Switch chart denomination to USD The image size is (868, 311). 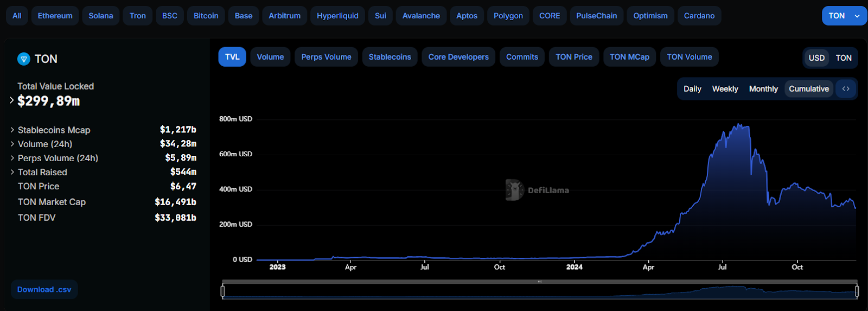pyautogui.click(x=816, y=58)
